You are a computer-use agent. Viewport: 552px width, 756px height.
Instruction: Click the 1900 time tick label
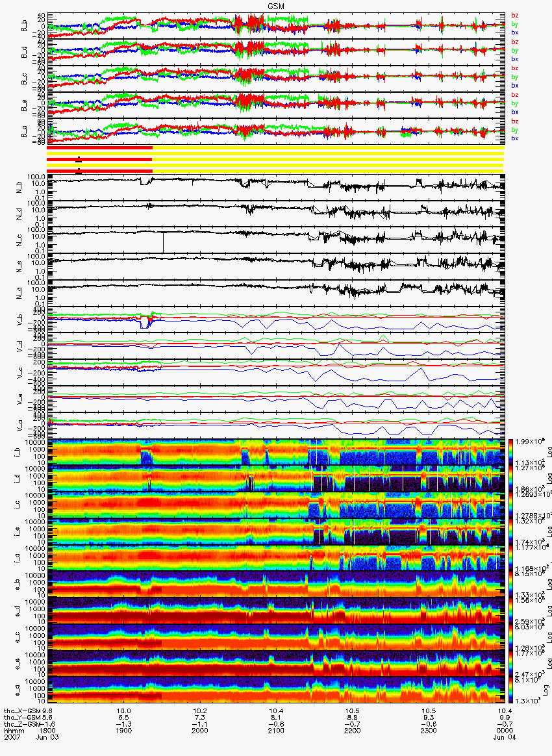point(123,731)
